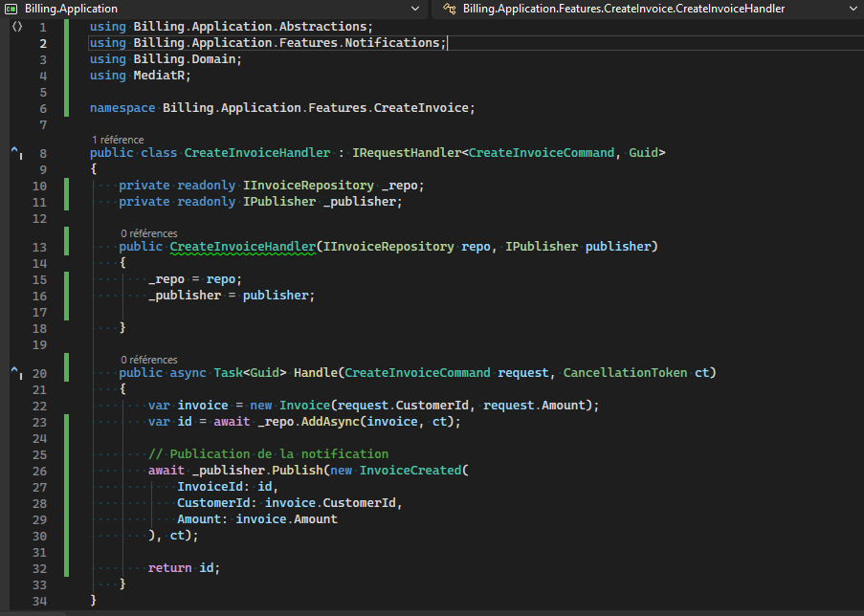Click the C# project icon in navigation bar
Image resolution: width=864 pixels, height=616 pixels.
point(11,9)
